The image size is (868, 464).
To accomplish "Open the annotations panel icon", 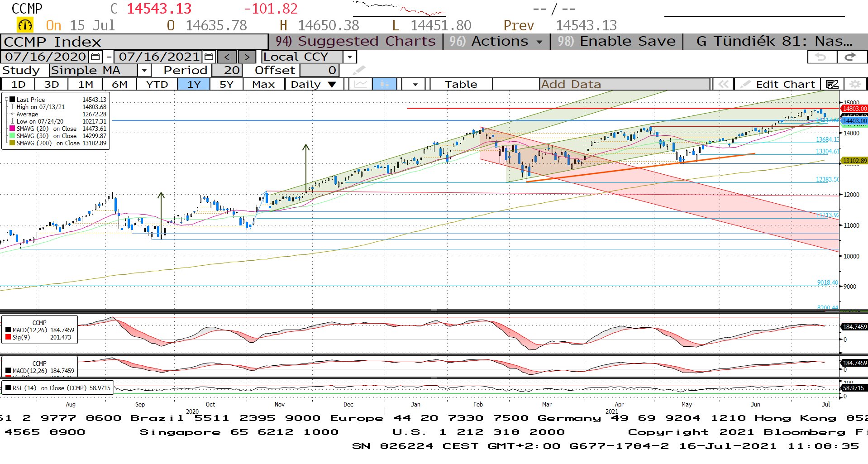I will (832, 84).
